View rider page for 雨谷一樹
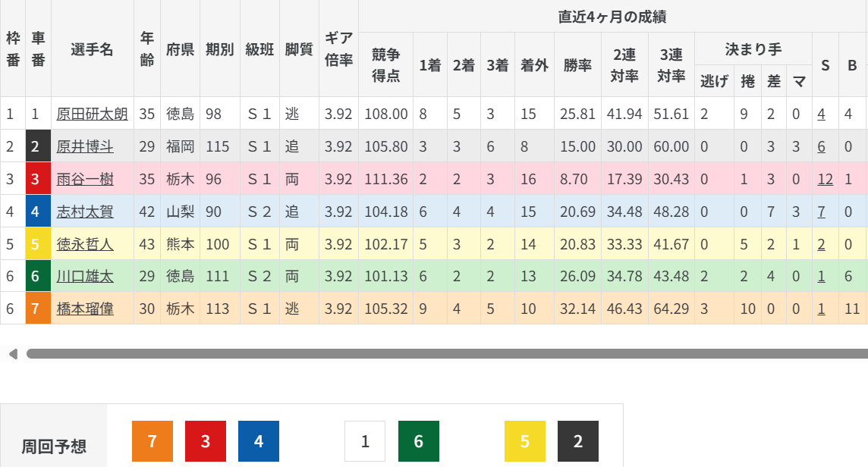The image size is (868, 467). [85, 179]
